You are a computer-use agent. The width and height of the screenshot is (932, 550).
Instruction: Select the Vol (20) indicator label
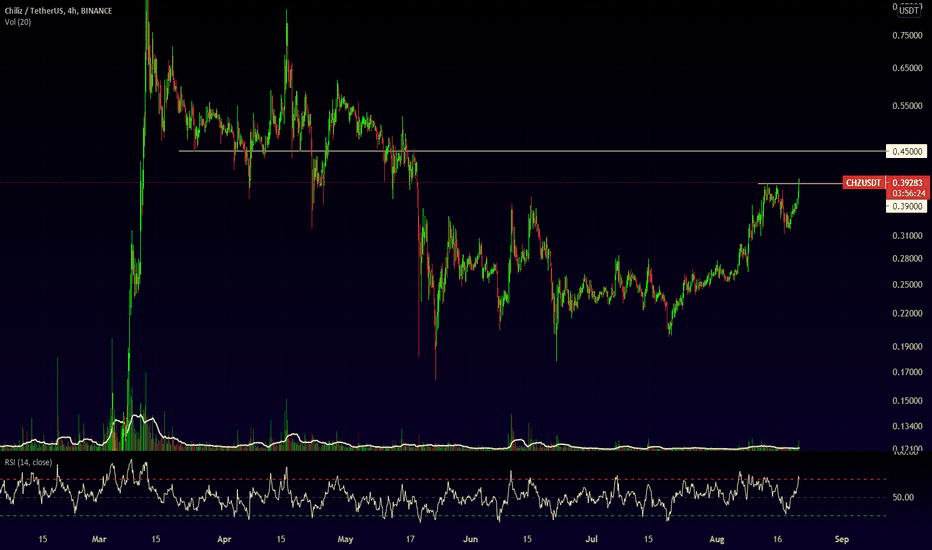[x=18, y=22]
